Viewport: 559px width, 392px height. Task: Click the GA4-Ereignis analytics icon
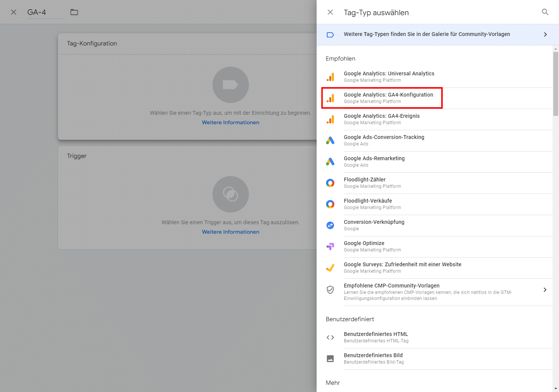pos(330,119)
